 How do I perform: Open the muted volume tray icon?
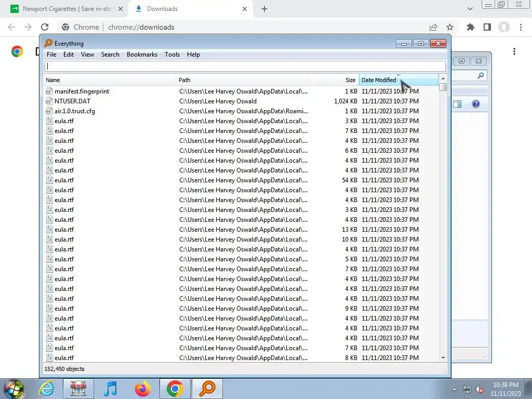pyautogui.click(x=480, y=389)
